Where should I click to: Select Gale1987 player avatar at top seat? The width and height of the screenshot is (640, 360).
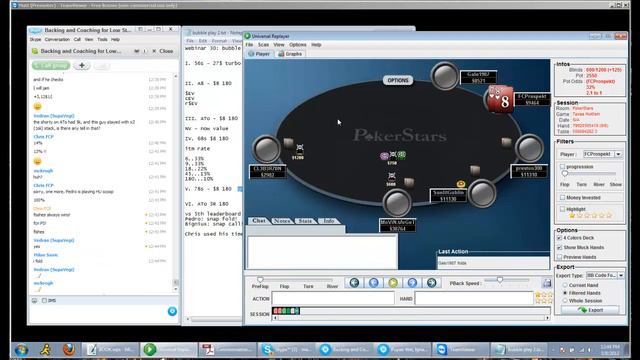pos(444,76)
